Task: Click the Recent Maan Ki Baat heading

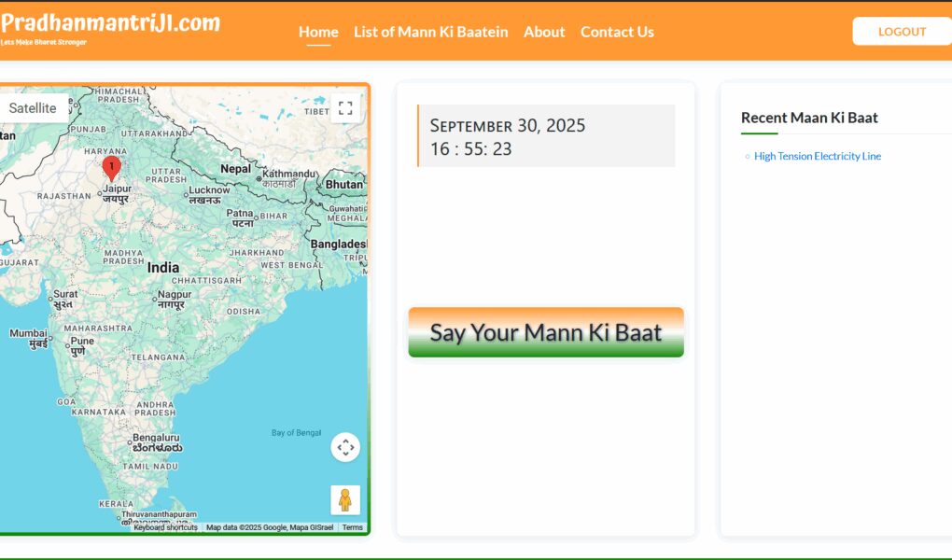Action: coord(809,118)
